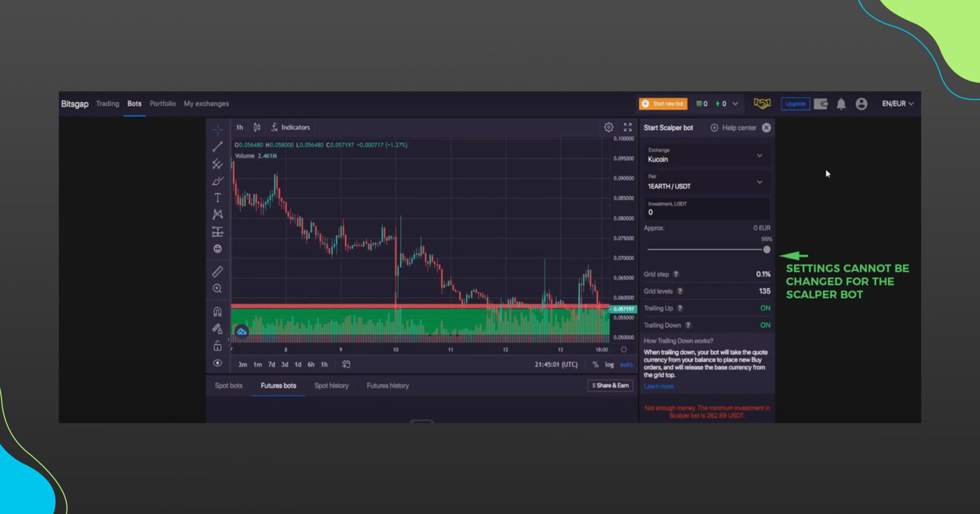This screenshot has width=980, height=514.
Task: Toggle Trailing Up off
Action: [765, 308]
